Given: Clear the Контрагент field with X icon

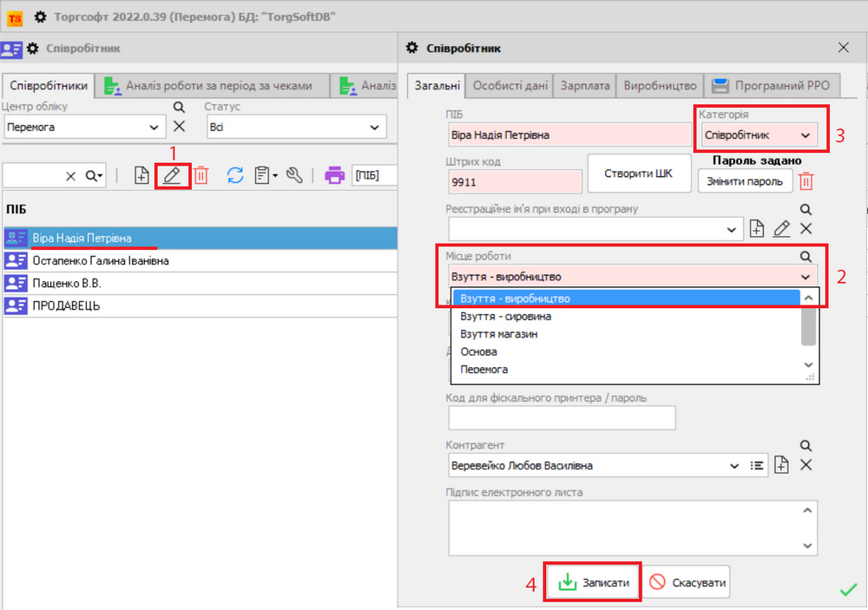Looking at the screenshot, I should pos(806,465).
